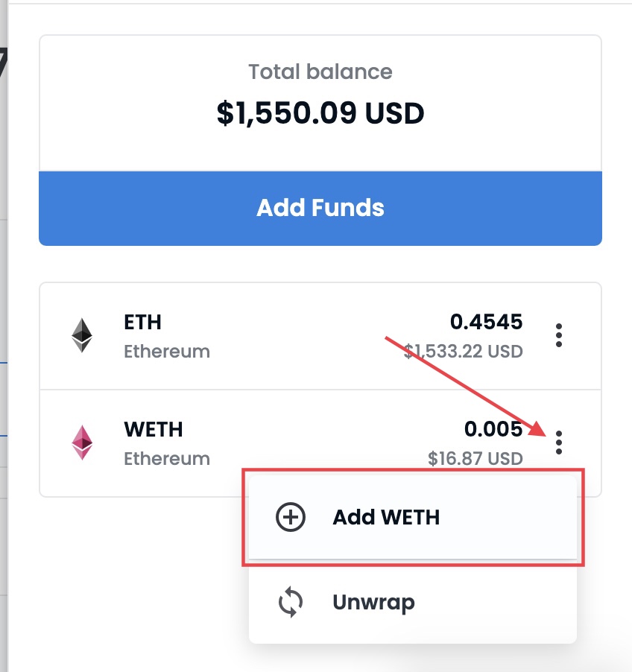The width and height of the screenshot is (632, 672).
Task: Click the 0.005 WETH amount
Action: point(493,429)
